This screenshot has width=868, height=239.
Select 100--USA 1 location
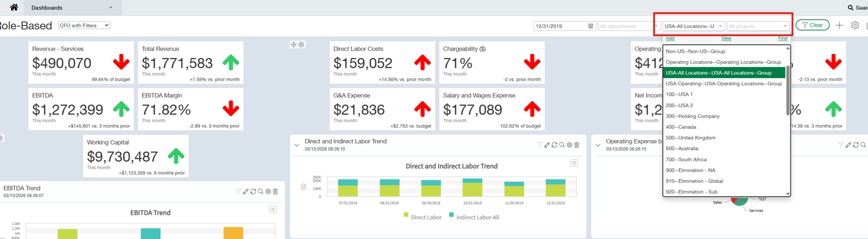(724, 95)
